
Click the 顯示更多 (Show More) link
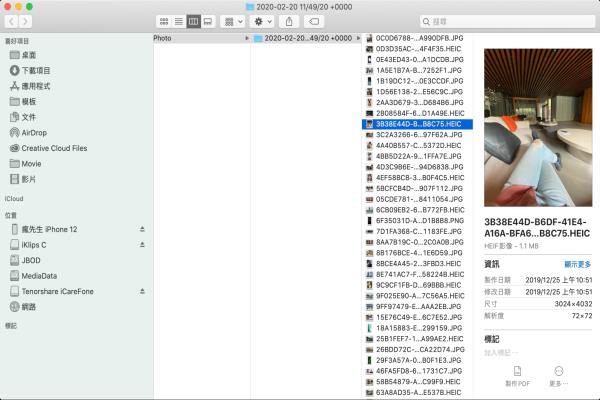click(577, 264)
